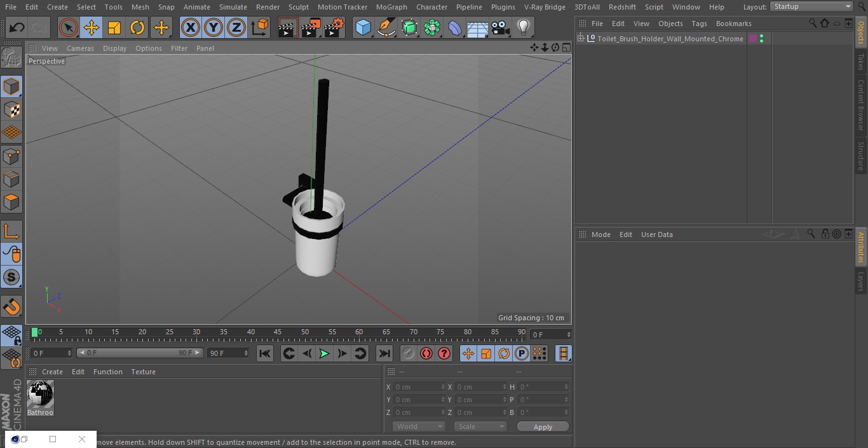This screenshot has height=448, width=868.
Task: Activate the Scale tool
Action: (114, 27)
